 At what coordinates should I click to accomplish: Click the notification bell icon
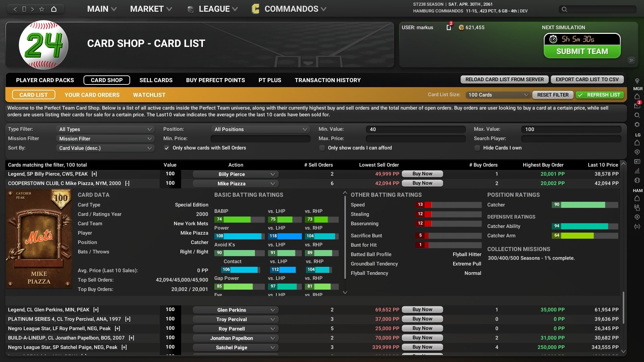click(x=448, y=27)
